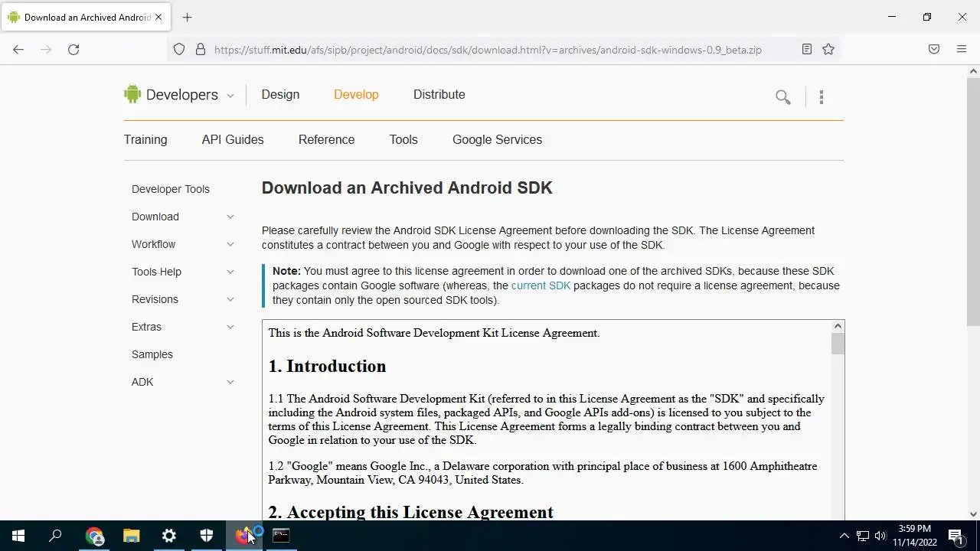The width and height of the screenshot is (980, 551).
Task: Switch to the API Guides tab
Action: click(x=233, y=139)
